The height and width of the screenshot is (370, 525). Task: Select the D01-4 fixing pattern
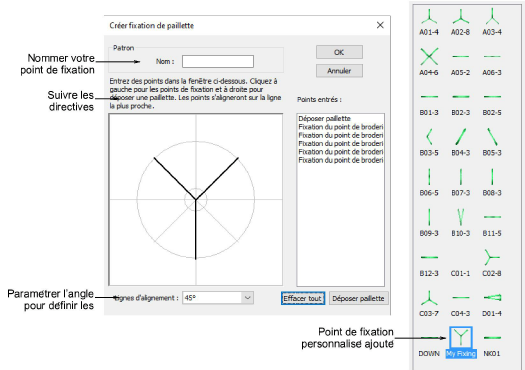click(x=492, y=303)
